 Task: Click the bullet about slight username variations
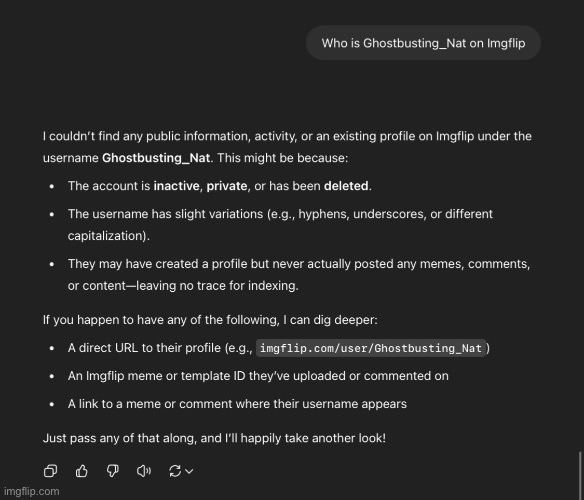pos(280,225)
